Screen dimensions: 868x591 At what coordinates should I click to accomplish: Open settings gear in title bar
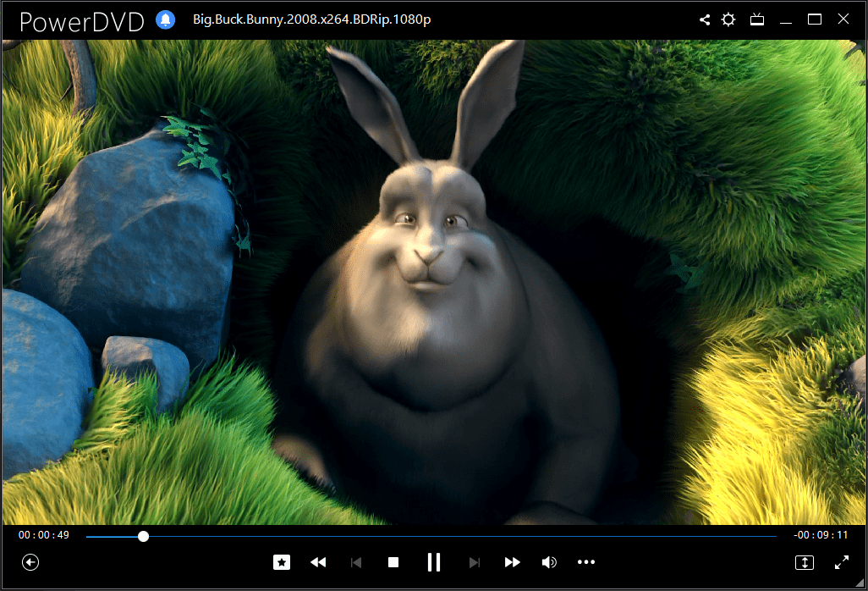(728, 20)
